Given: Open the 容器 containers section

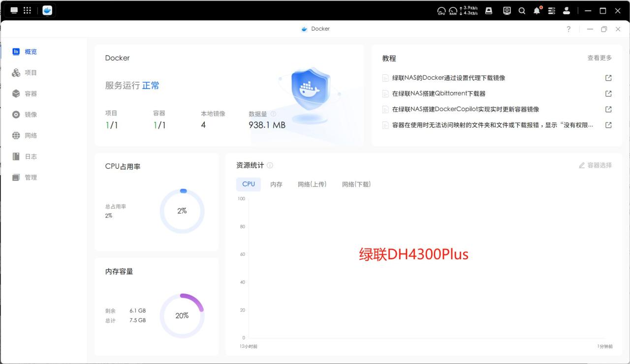Looking at the screenshot, I should point(25,93).
